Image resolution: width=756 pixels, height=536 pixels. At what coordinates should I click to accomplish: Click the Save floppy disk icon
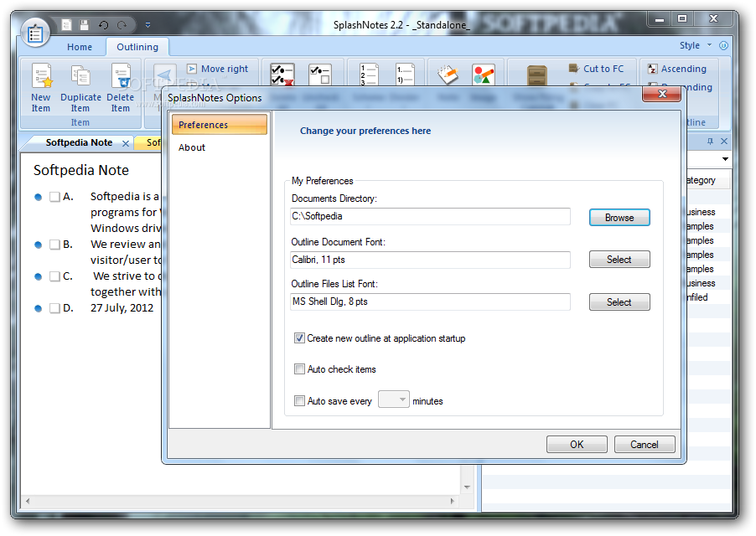(85, 25)
